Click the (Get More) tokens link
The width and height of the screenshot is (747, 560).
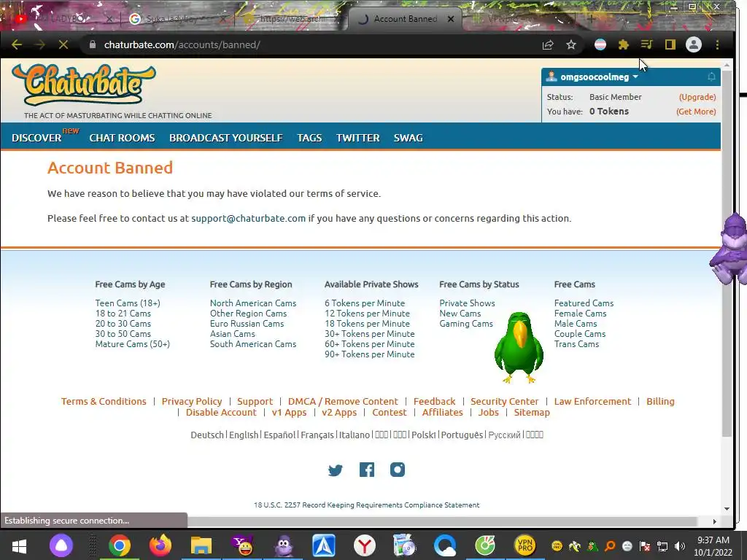696,112
